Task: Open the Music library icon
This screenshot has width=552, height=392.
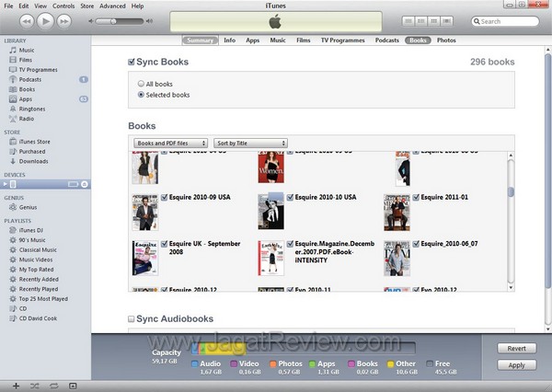Action: pos(13,50)
